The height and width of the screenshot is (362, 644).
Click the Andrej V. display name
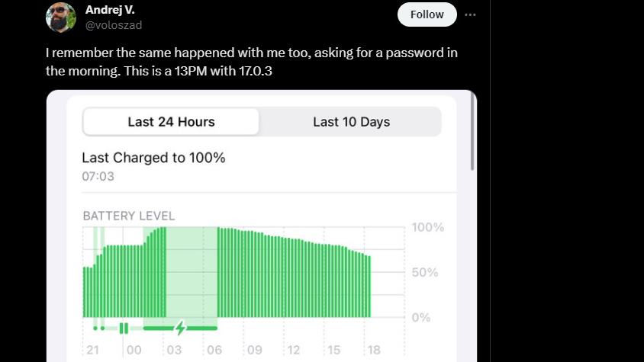click(x=110, y=10)
